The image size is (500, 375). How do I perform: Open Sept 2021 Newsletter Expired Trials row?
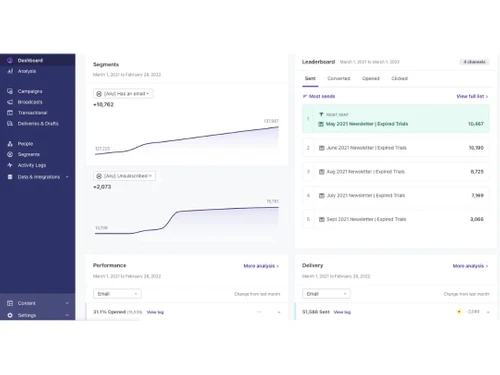[x=396, y=219]
